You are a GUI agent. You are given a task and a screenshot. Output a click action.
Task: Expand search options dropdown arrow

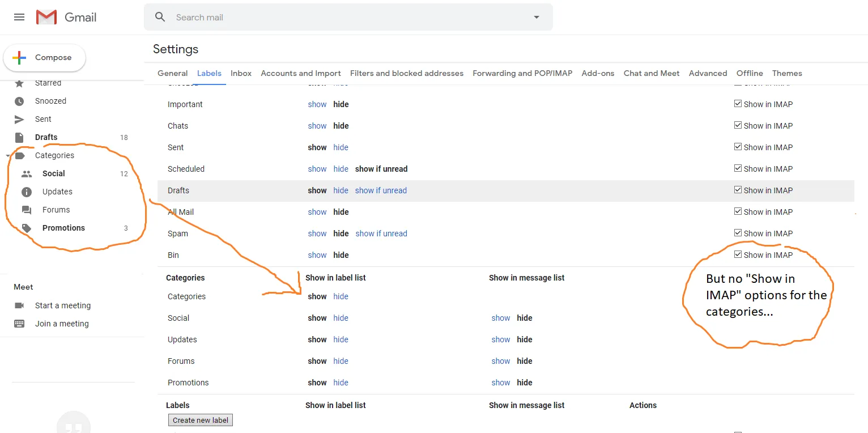pos(537,17)
